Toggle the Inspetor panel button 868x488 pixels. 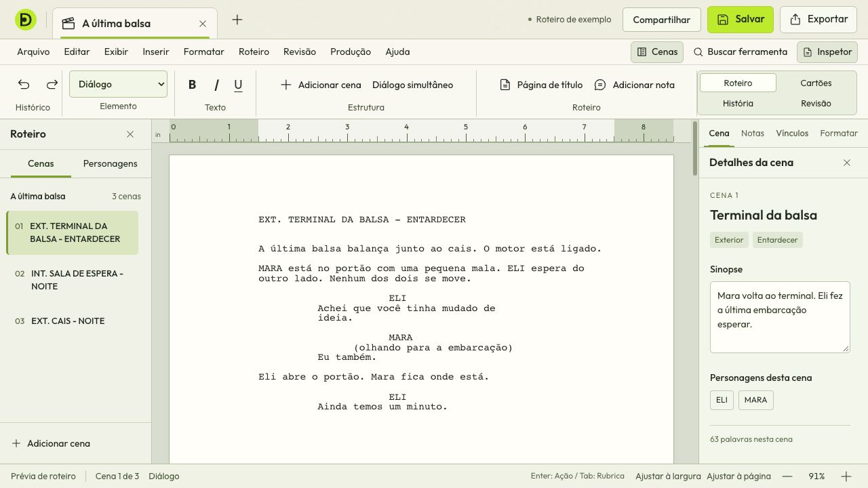(x=827, y=52)
